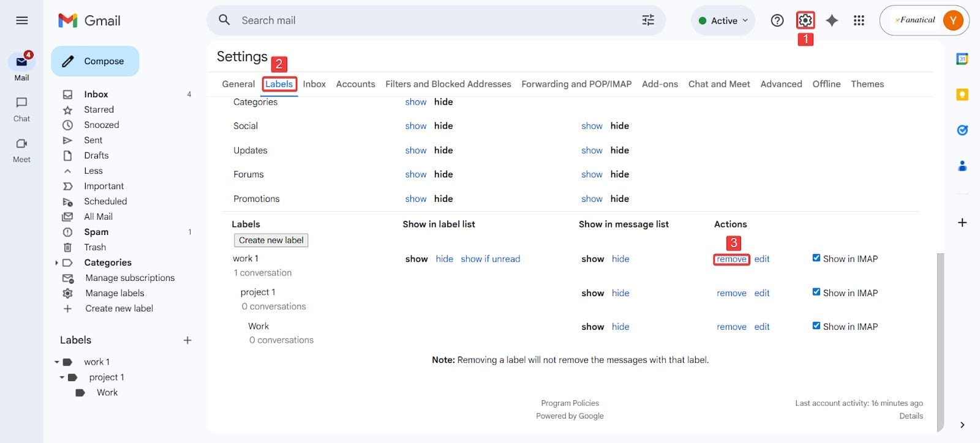The width and height of the screenshot is (980, 443).
Task: Uncheck Show in IMAP for project 1
Action: click(x=816, y=292)
